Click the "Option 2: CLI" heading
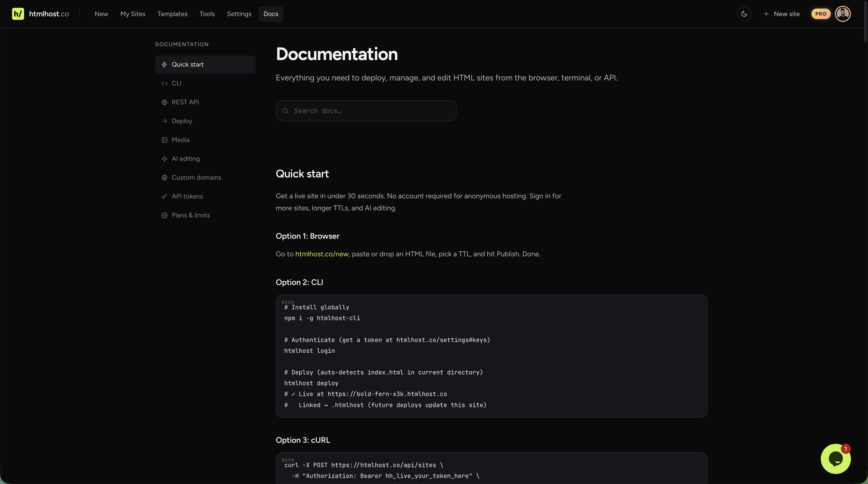 point(300,282)
